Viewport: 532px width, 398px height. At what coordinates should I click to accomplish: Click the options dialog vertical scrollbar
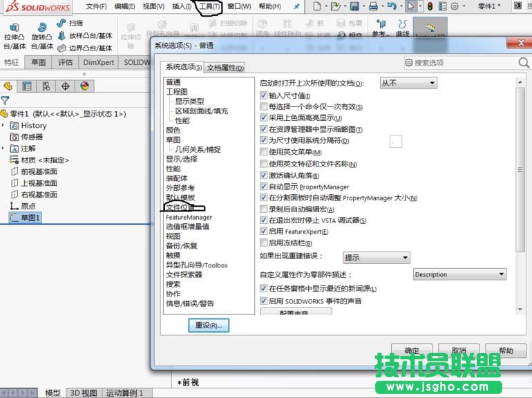[520, 170]
